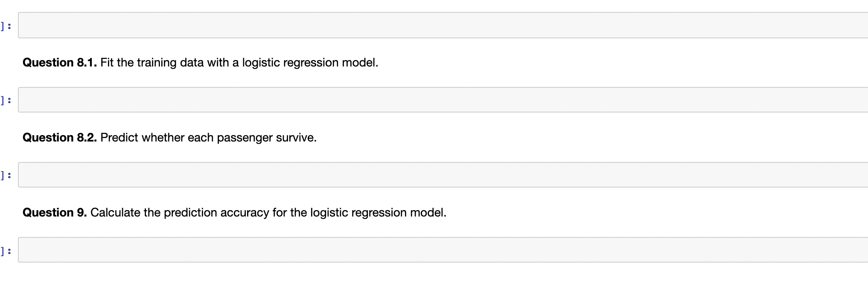Click the prompt indicator beside second code cell
The width and height of the screenshot is (868, 283).
[x=6, y=100]
